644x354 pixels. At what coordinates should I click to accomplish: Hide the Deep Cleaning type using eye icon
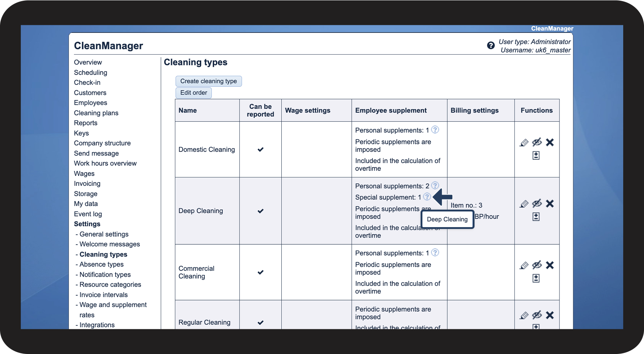(537, 203)
